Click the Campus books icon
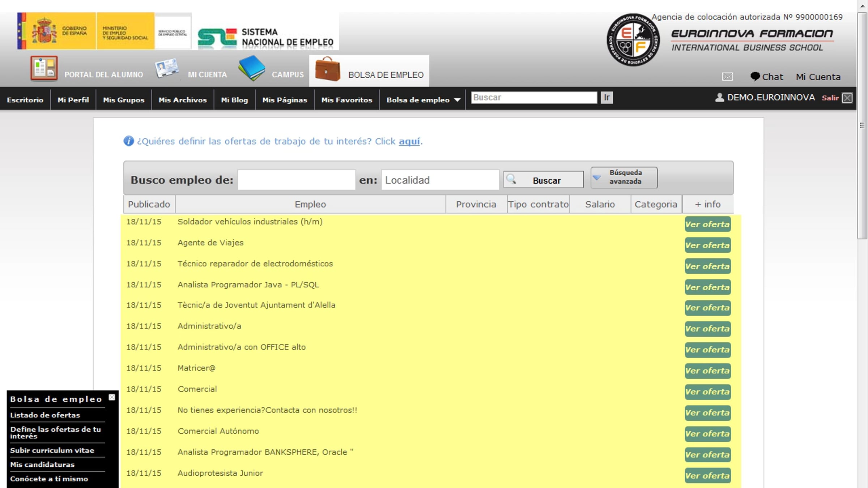 (x=252, y=68)
